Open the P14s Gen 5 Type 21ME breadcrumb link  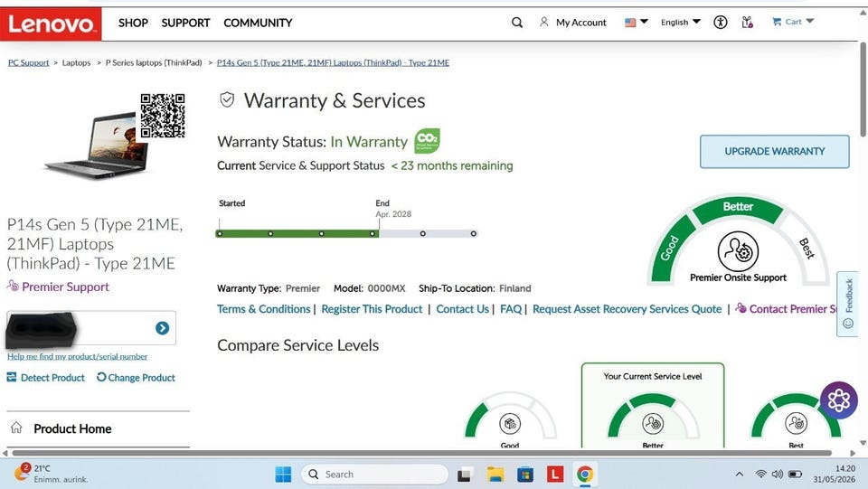pyautogui.click(x=333, y=62)
